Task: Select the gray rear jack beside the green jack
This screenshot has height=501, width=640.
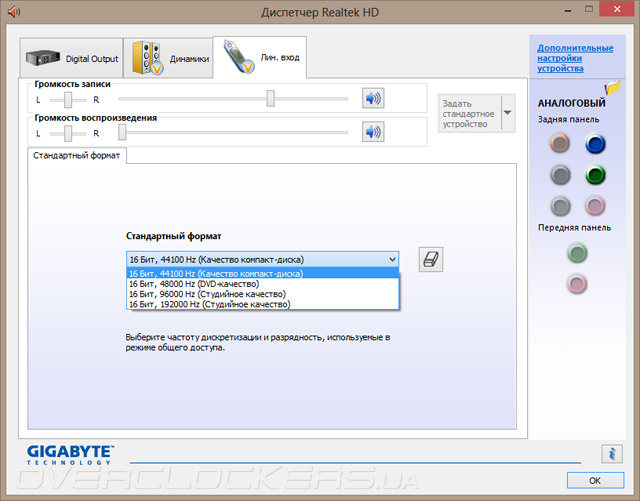Action: coord(560,175)
